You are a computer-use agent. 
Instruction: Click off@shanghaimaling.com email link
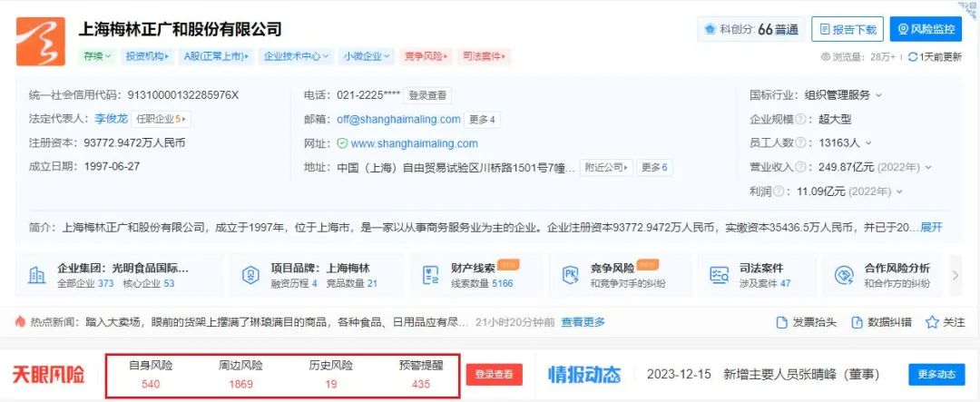coord(398,119)
